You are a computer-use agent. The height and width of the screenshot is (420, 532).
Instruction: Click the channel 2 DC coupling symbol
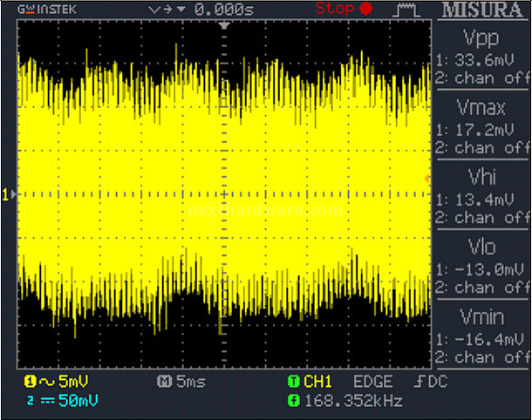point(47,401)
